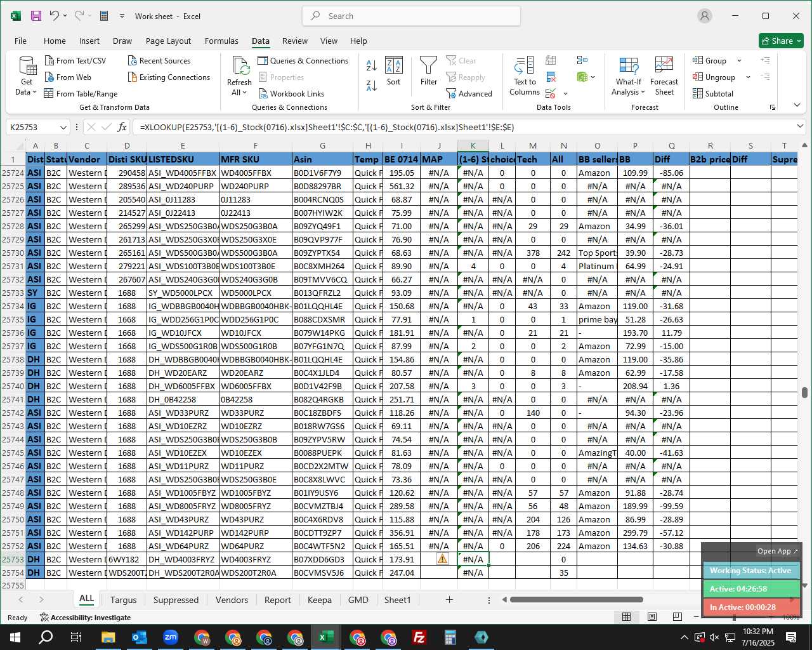
Task: Switch to the Formulas ribbon tab
Action: (221, 41)
